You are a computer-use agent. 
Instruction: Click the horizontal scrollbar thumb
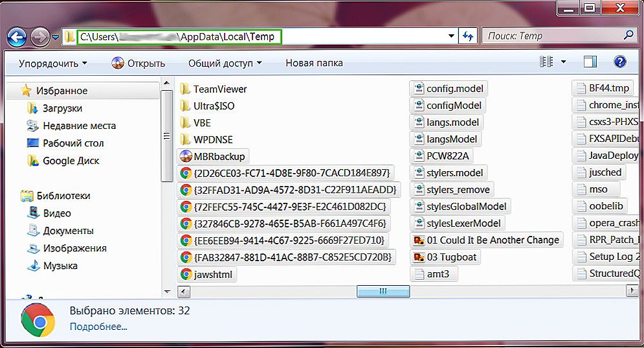tap(383, 291)
